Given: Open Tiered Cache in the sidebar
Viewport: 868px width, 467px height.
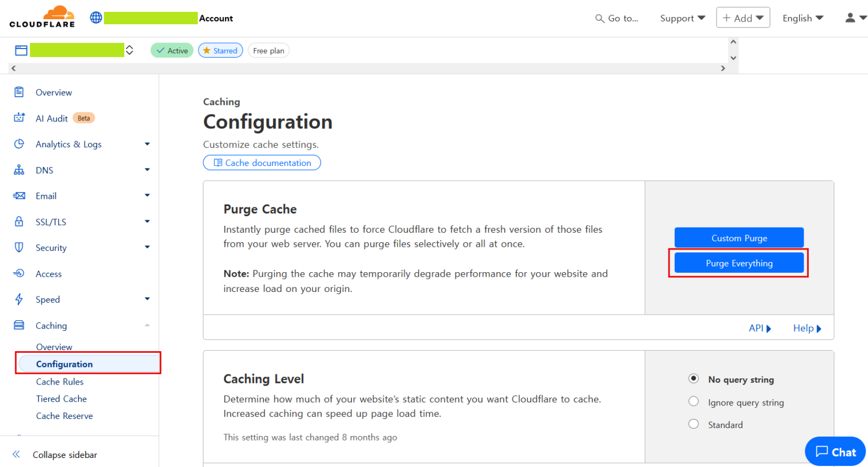Looking at the screenshot, I should click(62, 399).
